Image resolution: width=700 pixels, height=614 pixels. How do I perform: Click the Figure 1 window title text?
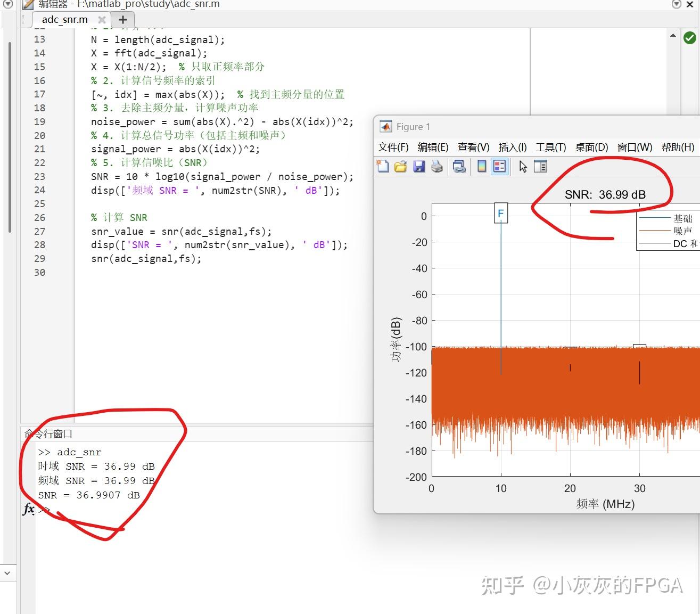click(413, 127)
